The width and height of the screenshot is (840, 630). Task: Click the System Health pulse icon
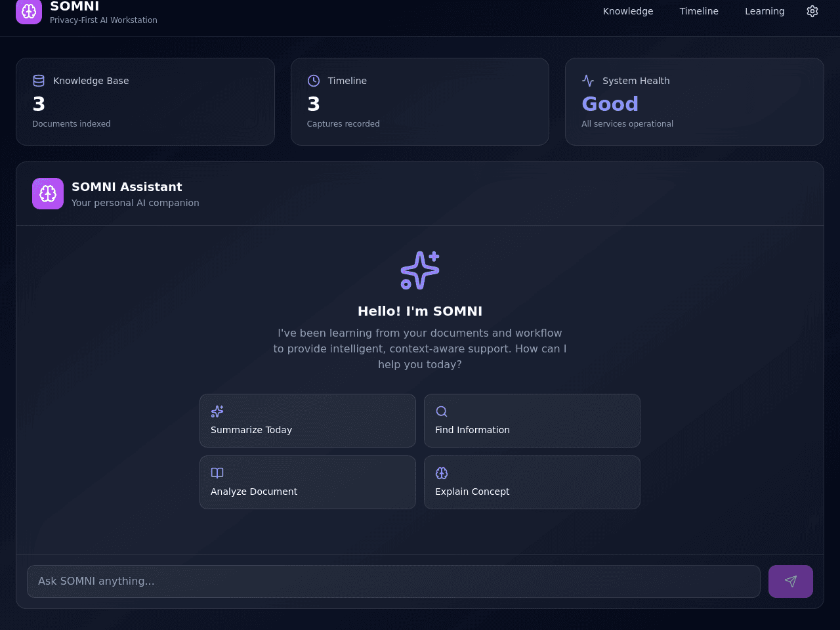coord(588,81)
